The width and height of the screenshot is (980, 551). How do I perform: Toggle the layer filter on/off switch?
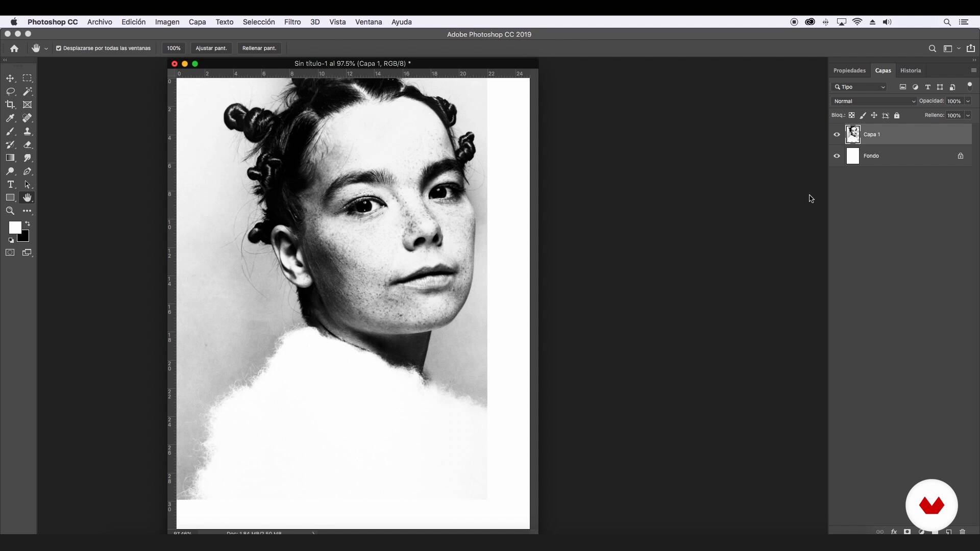tap(970, 86)
